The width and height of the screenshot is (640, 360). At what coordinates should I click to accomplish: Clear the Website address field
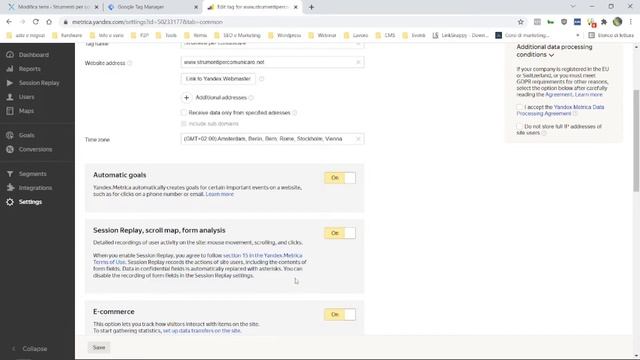point(358,62)
